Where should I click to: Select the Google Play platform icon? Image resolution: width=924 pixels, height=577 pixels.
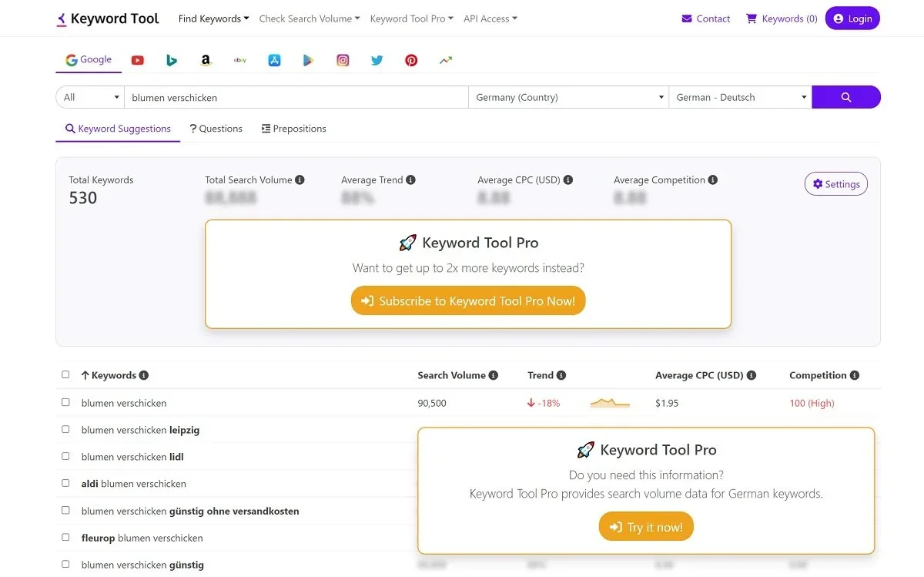pos(308,59)
